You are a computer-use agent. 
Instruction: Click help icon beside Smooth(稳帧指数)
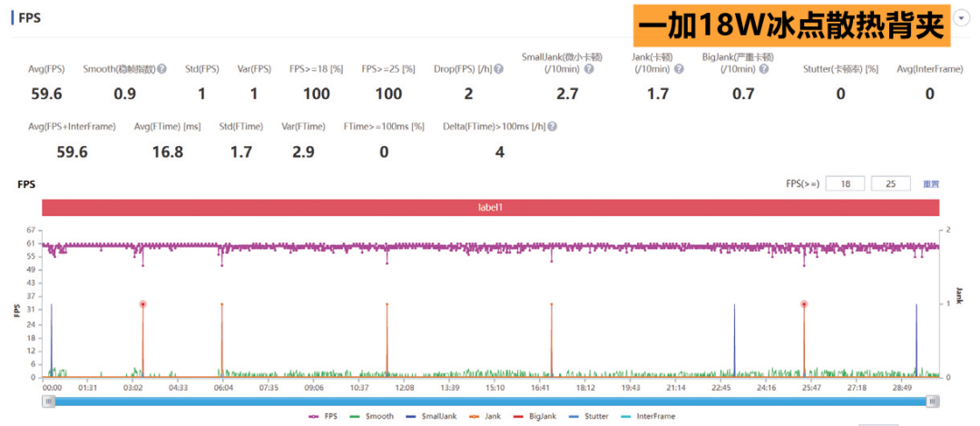pos(162,69)
